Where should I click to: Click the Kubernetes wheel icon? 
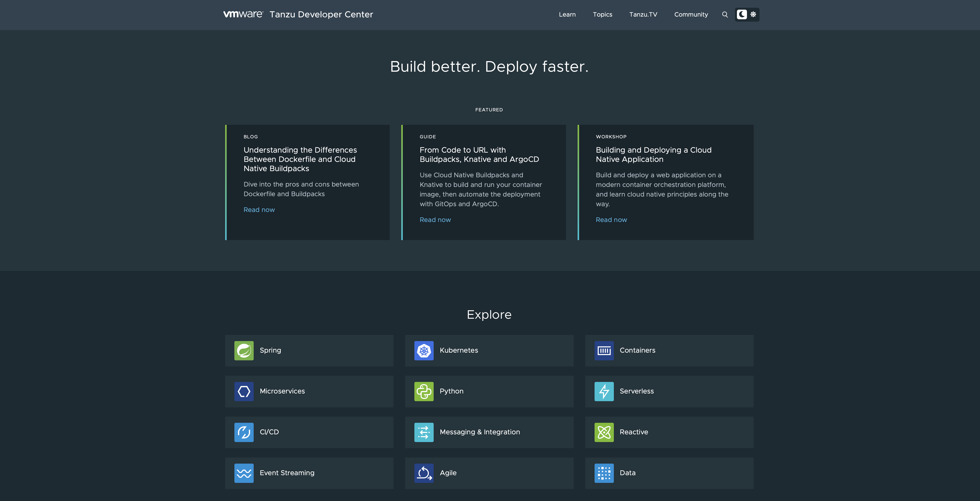pyautogui.click(x=424, y=351)
